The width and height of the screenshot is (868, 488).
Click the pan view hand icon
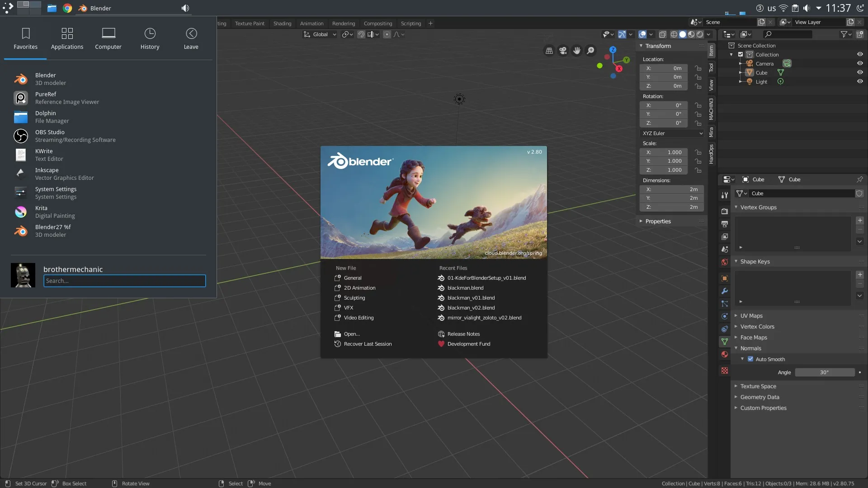pyautogui.click(x=577, y=51)
